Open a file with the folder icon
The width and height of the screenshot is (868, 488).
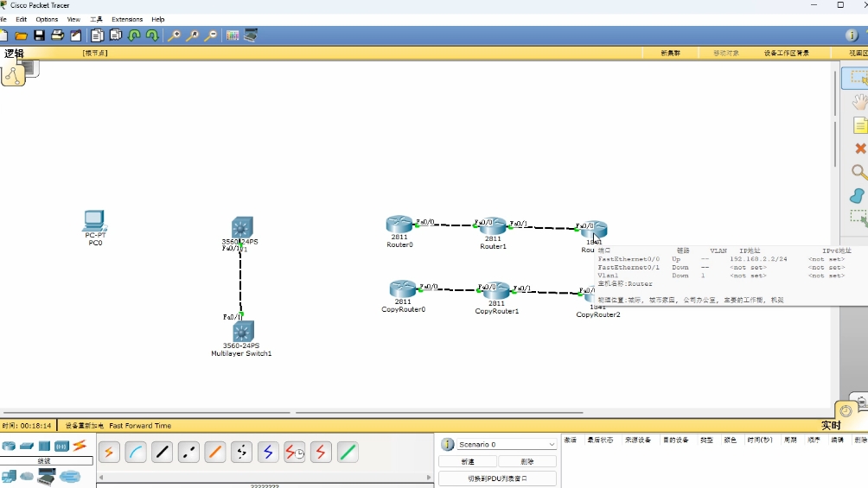point(21,36)
